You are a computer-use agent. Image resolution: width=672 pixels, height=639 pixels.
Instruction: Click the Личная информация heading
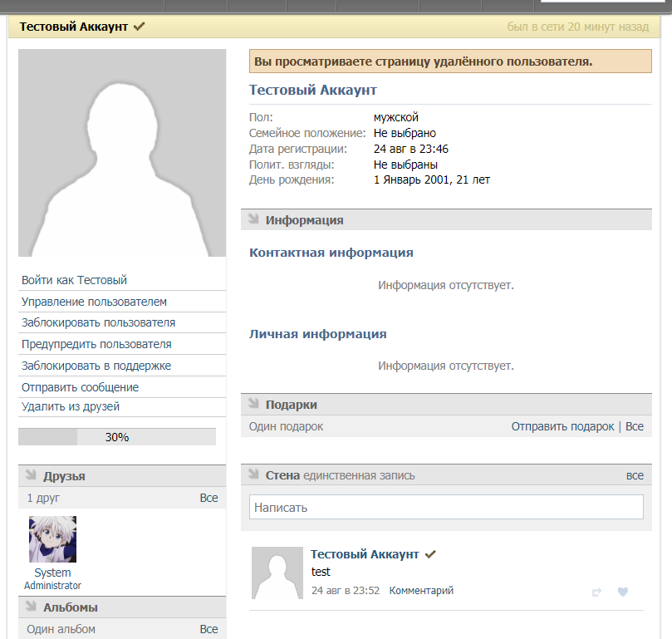click(318, 334)
